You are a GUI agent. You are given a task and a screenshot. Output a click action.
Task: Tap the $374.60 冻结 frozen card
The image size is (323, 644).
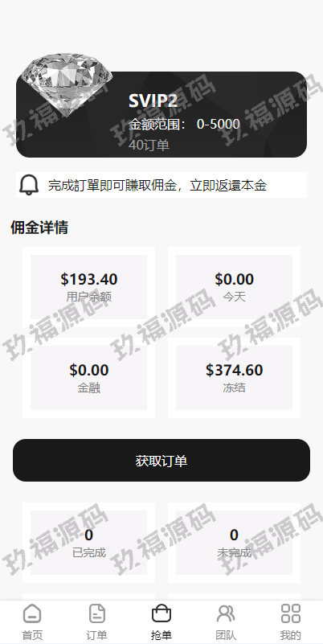(x=234, y=378)
